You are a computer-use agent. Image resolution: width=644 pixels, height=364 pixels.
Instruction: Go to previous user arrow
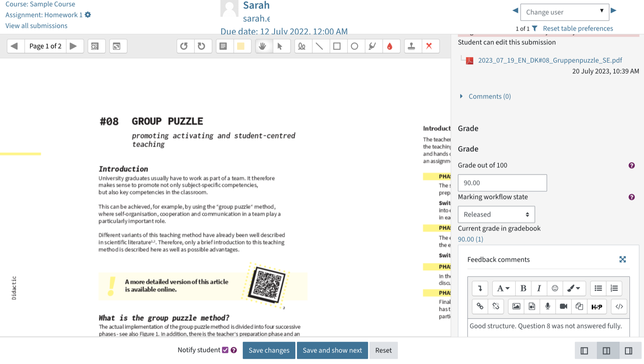(x=515, y=10)
